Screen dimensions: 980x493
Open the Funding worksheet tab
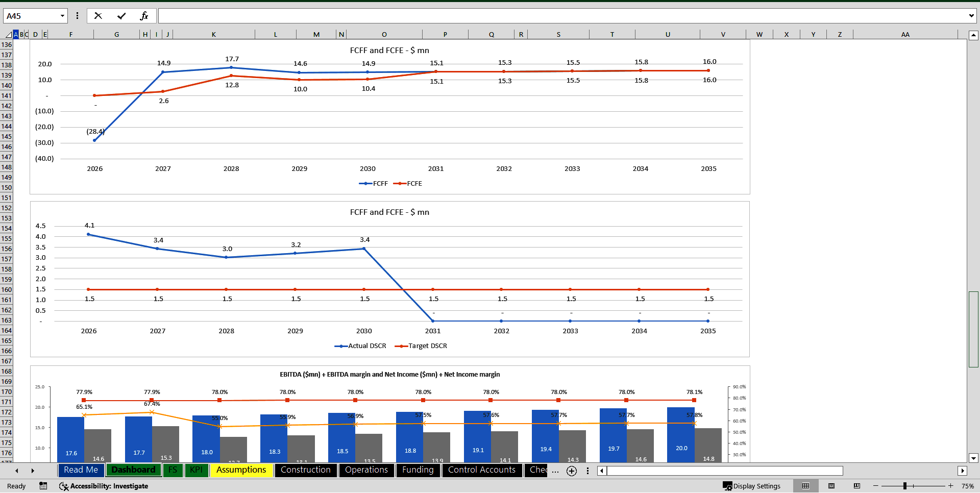[418, 470]
